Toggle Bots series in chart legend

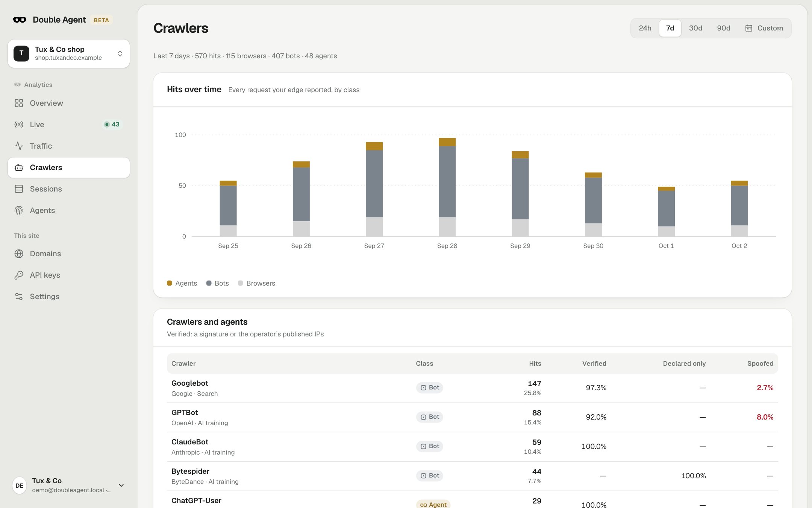[218, 283]
